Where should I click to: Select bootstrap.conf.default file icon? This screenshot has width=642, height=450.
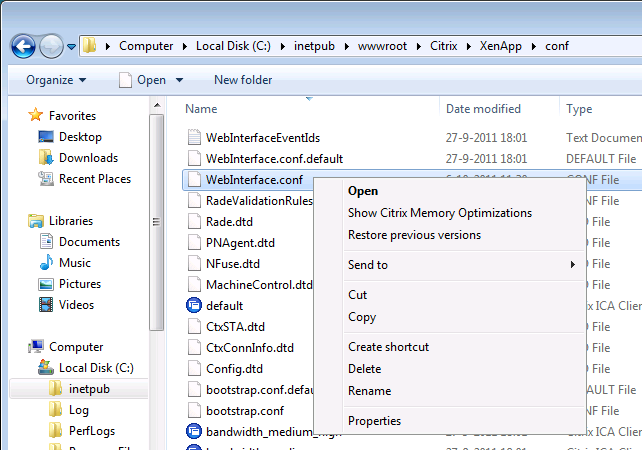pos(194,389)
